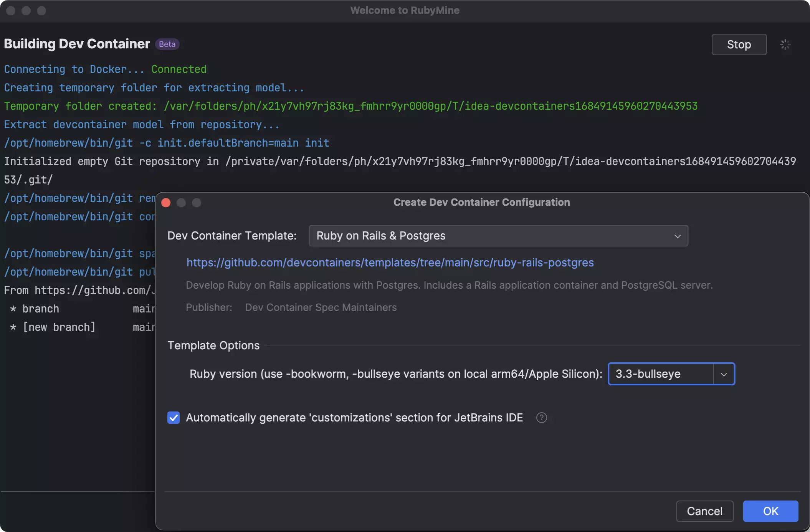Click the loading spinner beside Stop

(785, 45)
